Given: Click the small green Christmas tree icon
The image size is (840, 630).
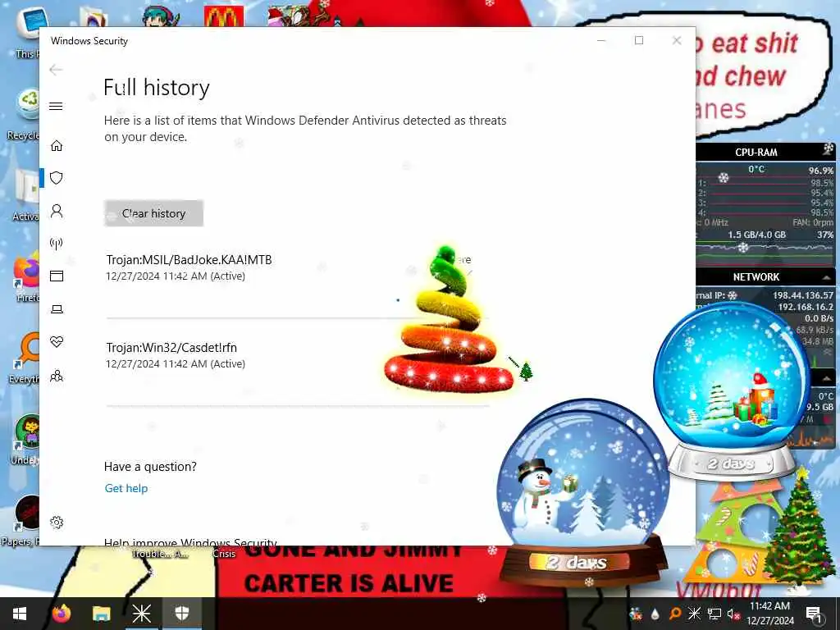Looking at the screenshot, I should 526,371.
